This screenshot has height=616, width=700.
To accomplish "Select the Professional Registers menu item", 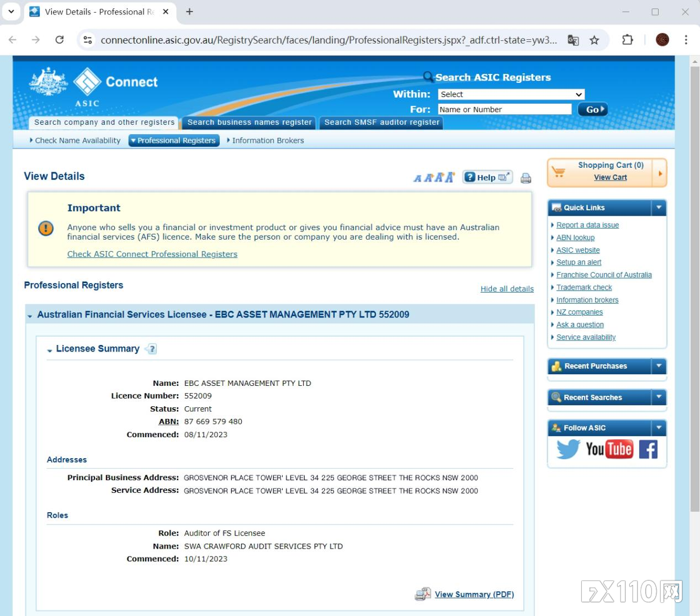I will pos(174,141).
